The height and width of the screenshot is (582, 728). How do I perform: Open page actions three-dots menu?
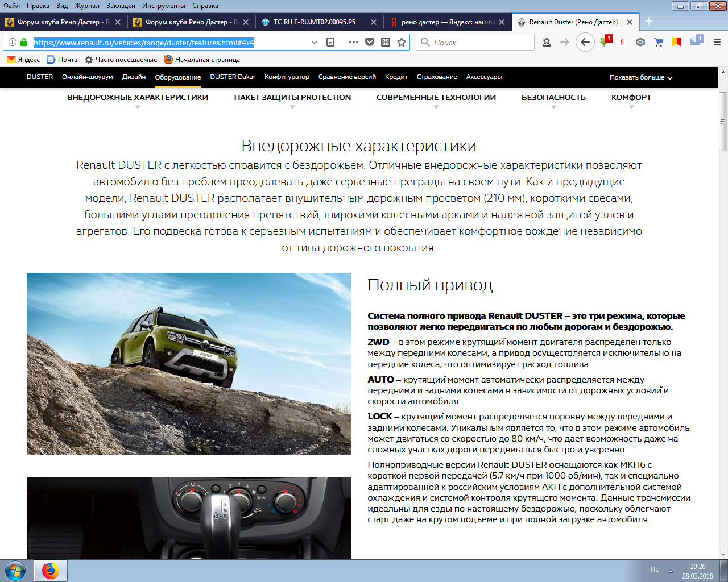(354, 42)
